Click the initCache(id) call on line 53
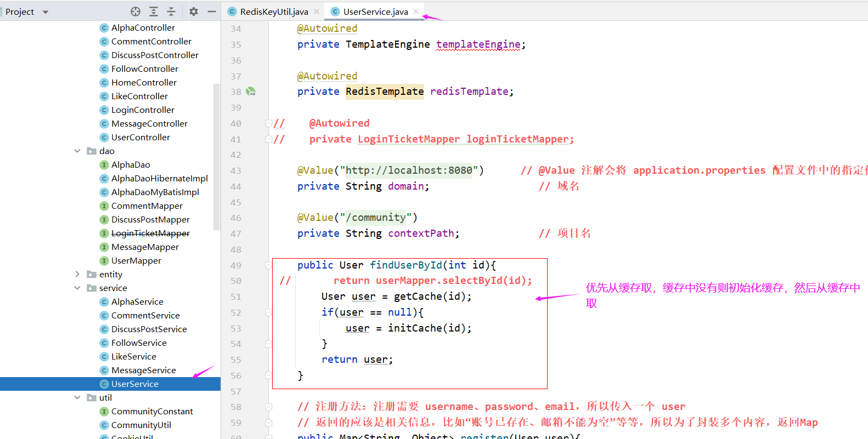This screenshot has width=868, height=439. click(426, 328)
